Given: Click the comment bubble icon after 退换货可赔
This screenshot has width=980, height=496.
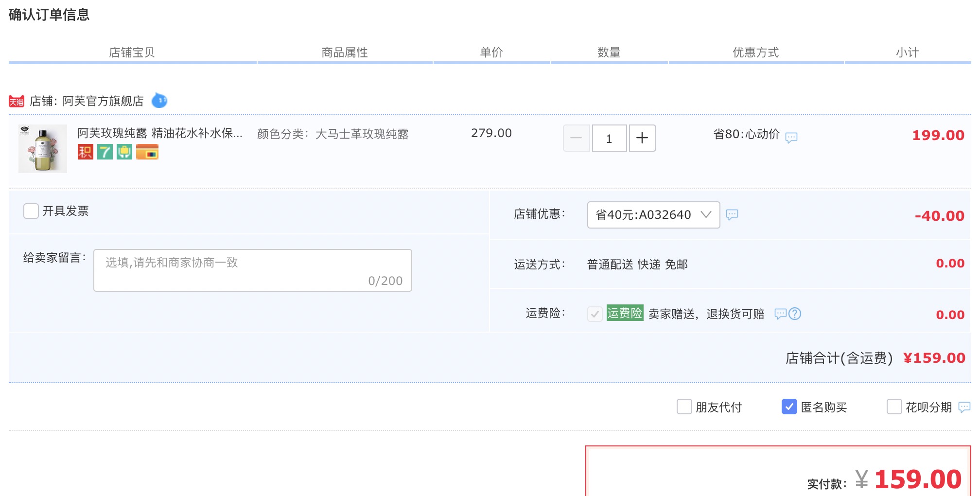Looking at the screenshot, I should (780, 314).
